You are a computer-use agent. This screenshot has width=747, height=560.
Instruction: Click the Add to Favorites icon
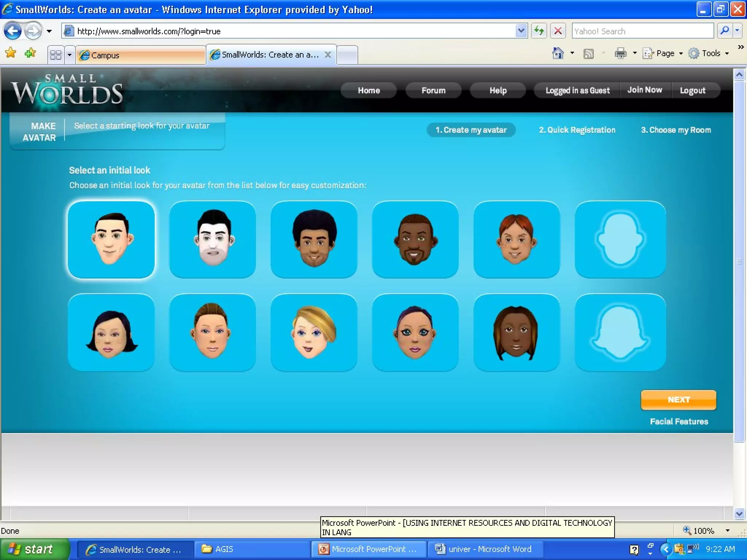pyautogui.click(x=30, y=53)
